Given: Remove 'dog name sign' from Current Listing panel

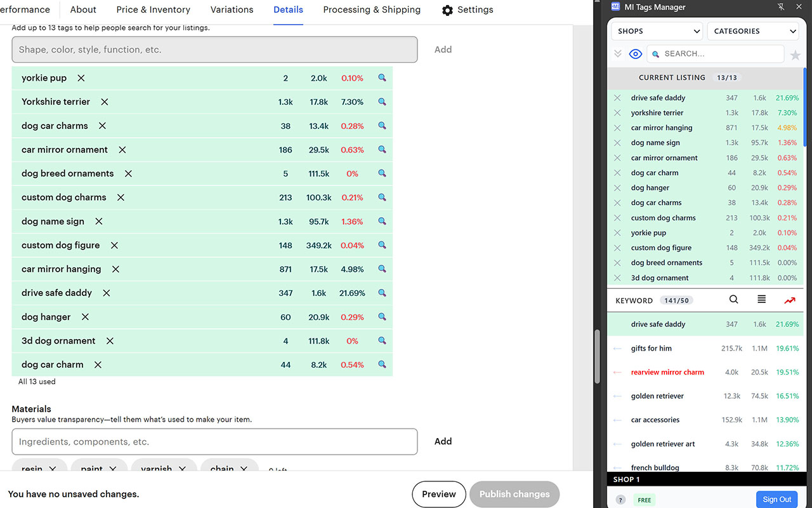Looking at the screenshot, I should tap(617, 143).
